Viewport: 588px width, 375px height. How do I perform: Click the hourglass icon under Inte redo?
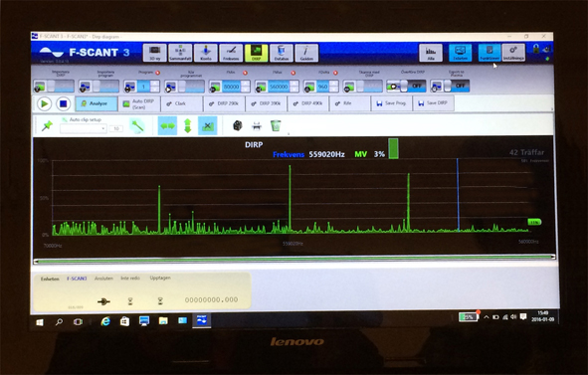pos(130,301)
